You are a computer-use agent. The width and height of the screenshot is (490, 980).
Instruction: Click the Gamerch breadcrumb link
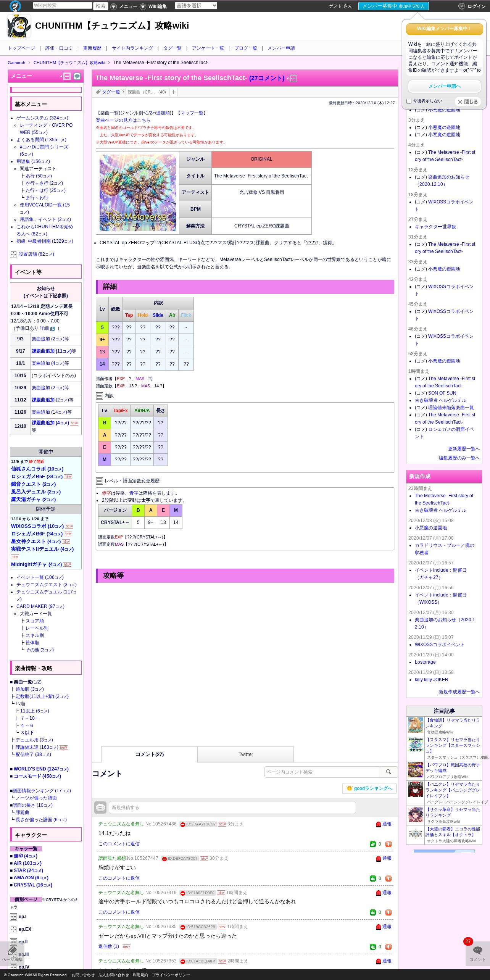(16, 63)
